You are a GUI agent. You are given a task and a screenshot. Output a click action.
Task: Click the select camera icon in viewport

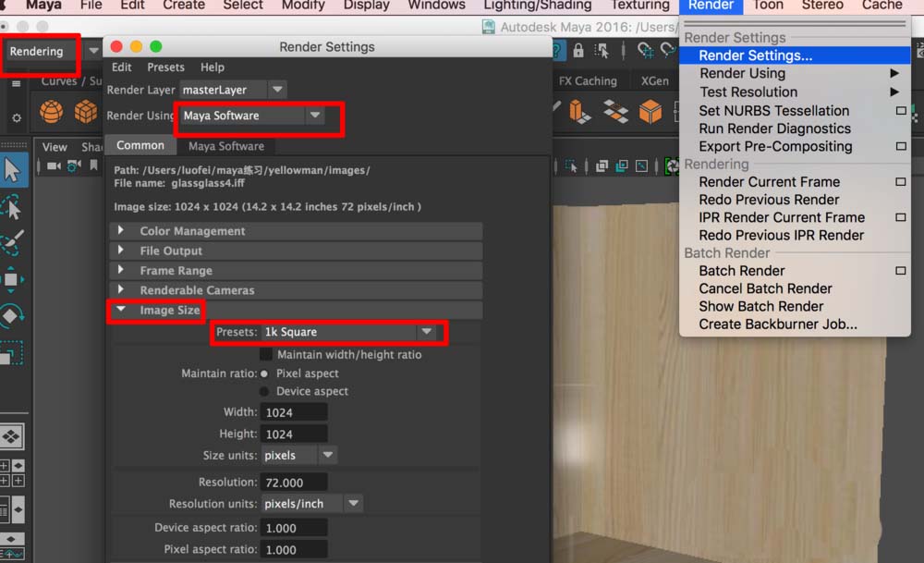(54, 166)
